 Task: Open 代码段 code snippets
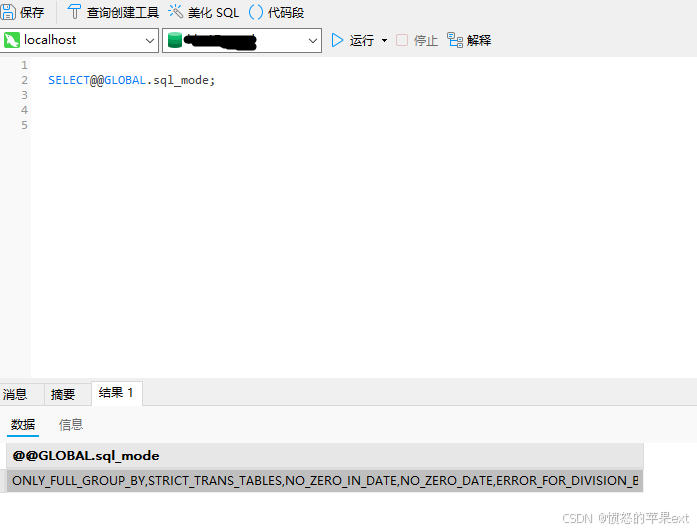pyautogui.click(x=286, y=12)
